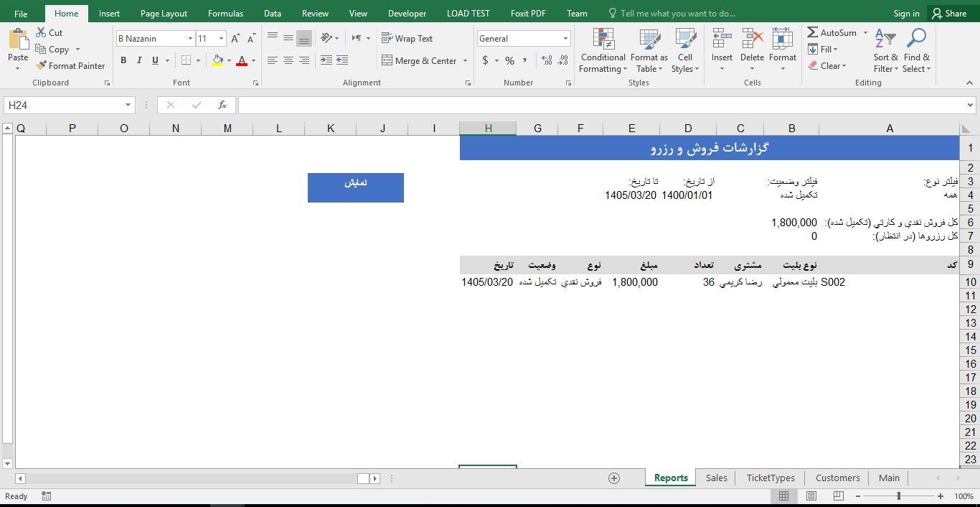980x507 pixels.
Task: Increase decimal places
Action: pyautogui.click(x=547, y=60)
